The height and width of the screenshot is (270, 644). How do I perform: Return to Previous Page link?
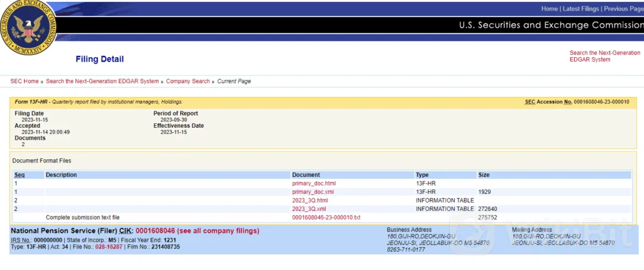click(623, 9)
